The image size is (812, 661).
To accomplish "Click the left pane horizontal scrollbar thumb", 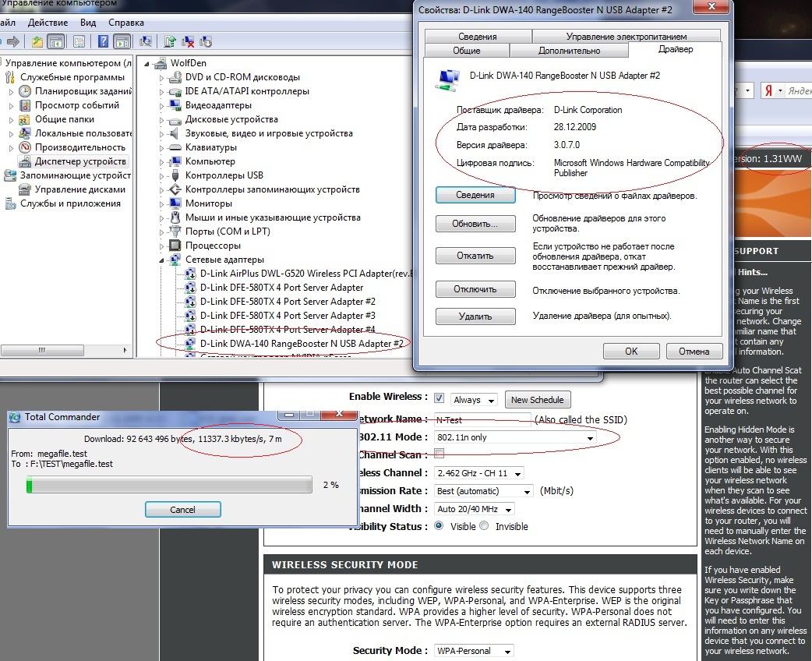I will 42,351.
